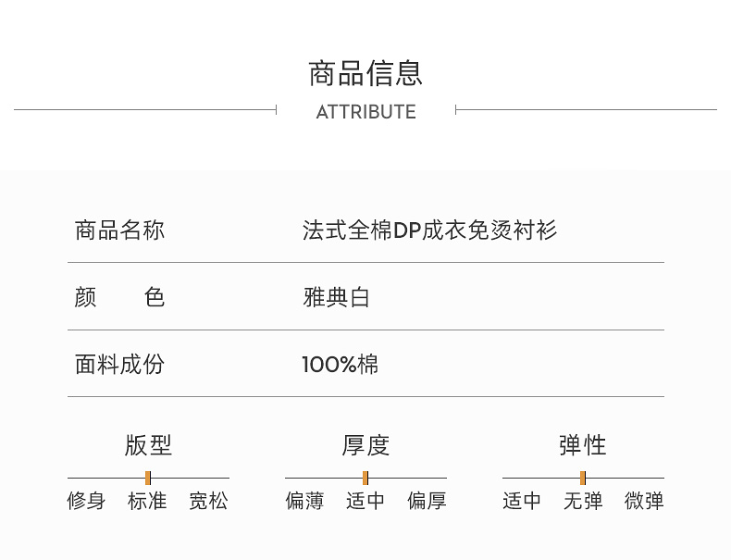Select the 修身 fit label
This screenshot has height=560, width=731.
click(86, 502)
